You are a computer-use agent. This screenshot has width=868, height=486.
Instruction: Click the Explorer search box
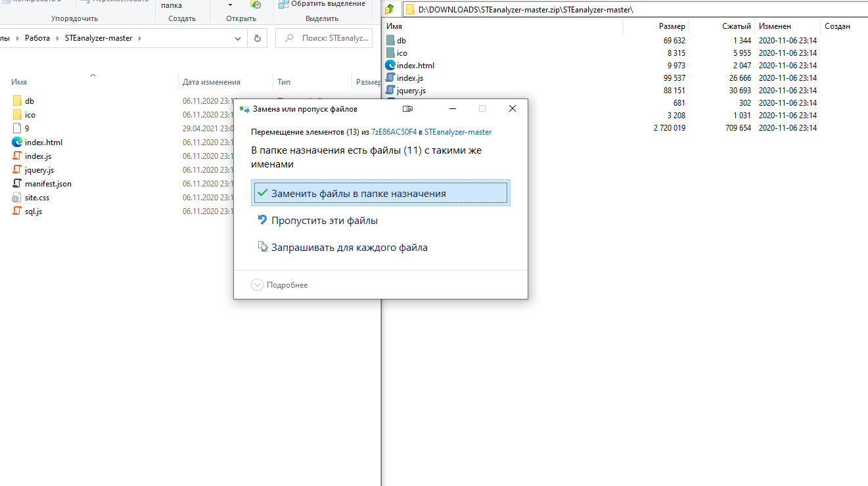(x=324, y=39)
